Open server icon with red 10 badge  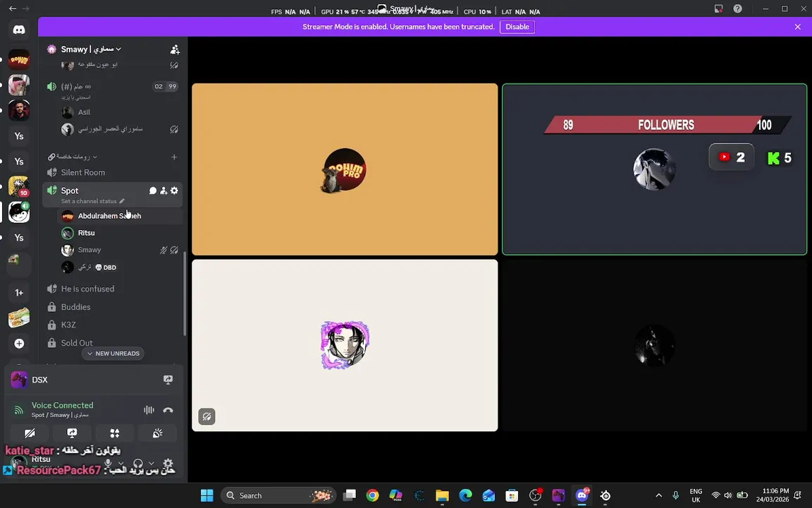(x=19, y=186)
